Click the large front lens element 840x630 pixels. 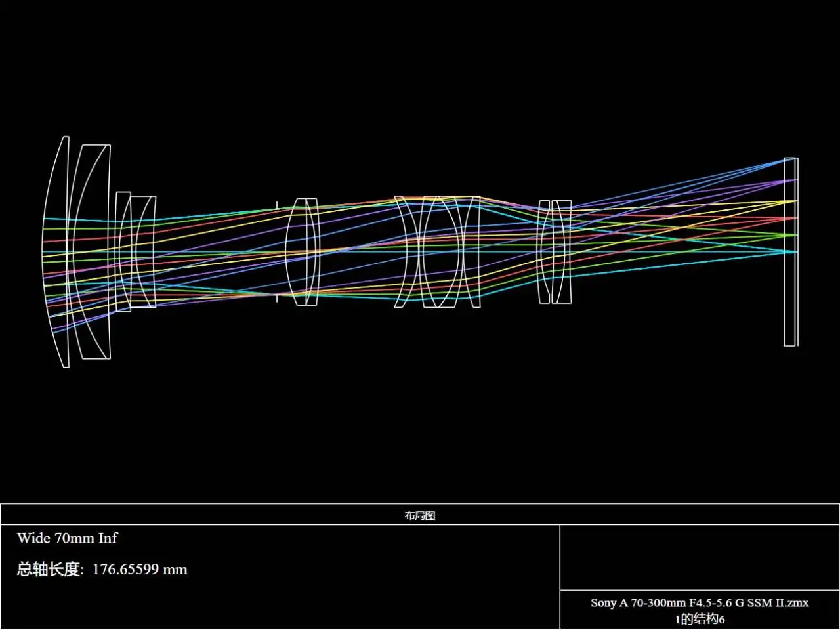pos(56,251)
